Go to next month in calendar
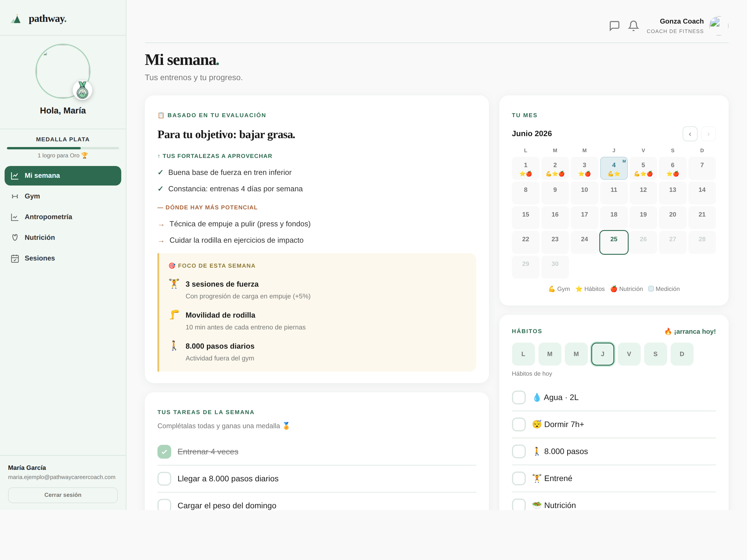The width and height of the screenshot is (747, 560). click(x=708, y=134)
